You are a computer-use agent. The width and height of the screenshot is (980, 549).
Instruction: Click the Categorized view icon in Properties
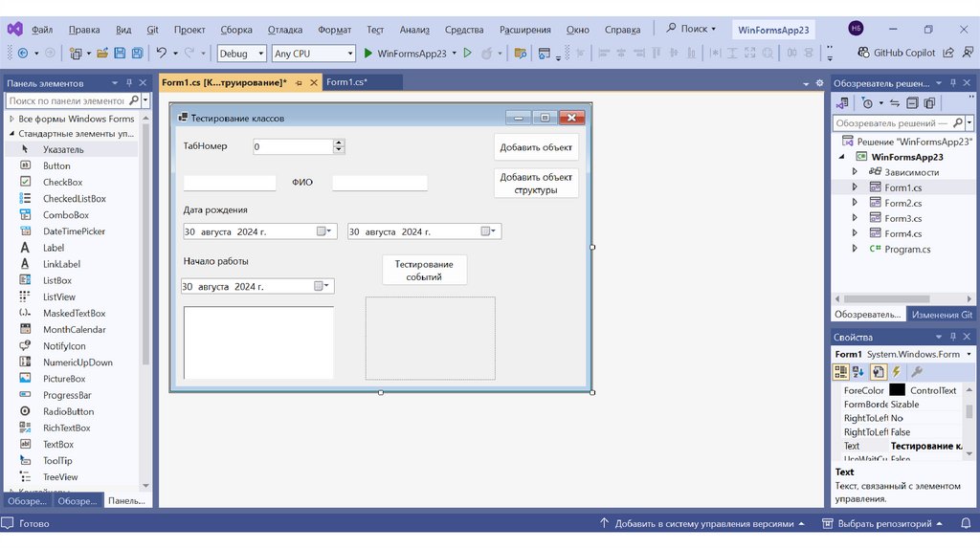(840, 372)
